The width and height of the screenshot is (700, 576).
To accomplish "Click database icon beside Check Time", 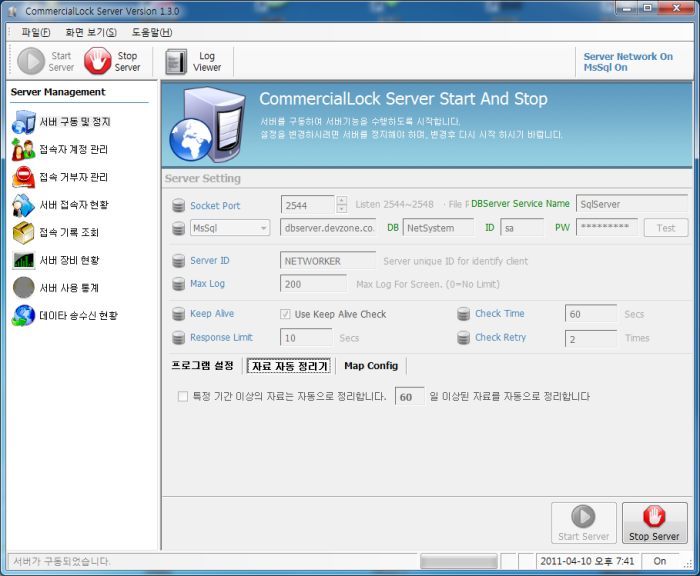I will [463, 314].
